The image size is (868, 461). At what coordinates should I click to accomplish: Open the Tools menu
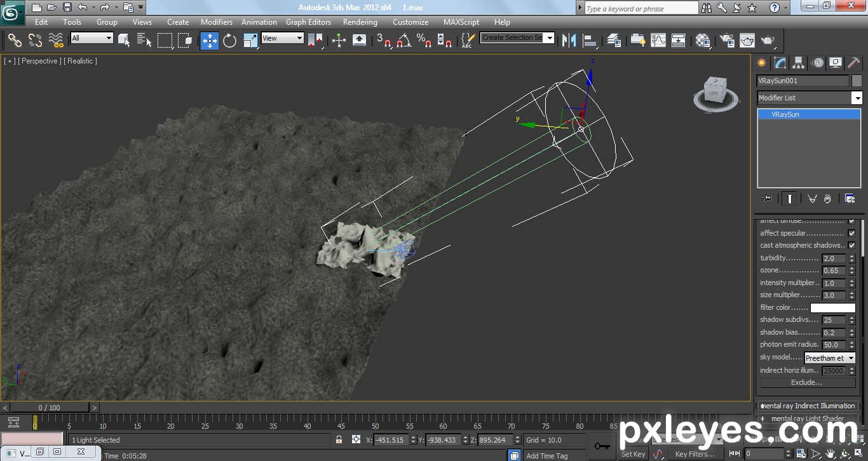72,22
